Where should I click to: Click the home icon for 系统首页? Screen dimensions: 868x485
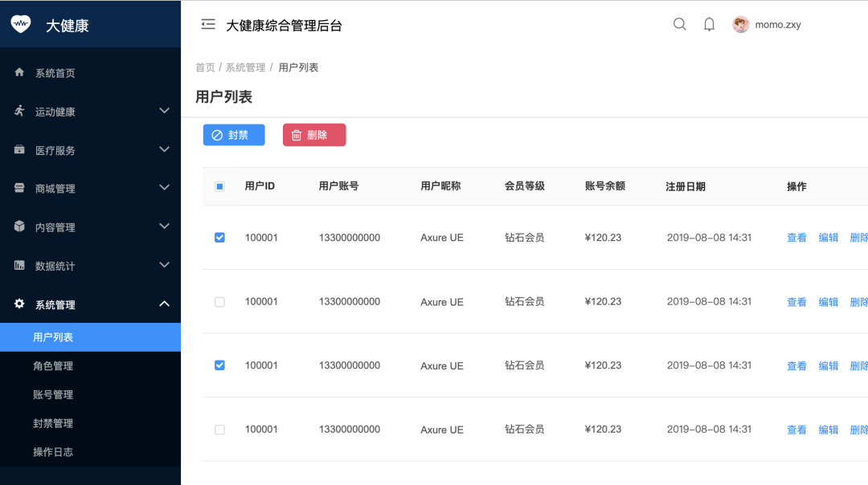tap(20, 72)
